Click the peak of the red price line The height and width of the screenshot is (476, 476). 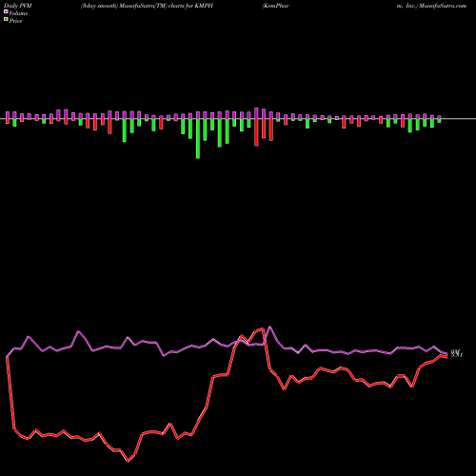click(x=263, y=328)
